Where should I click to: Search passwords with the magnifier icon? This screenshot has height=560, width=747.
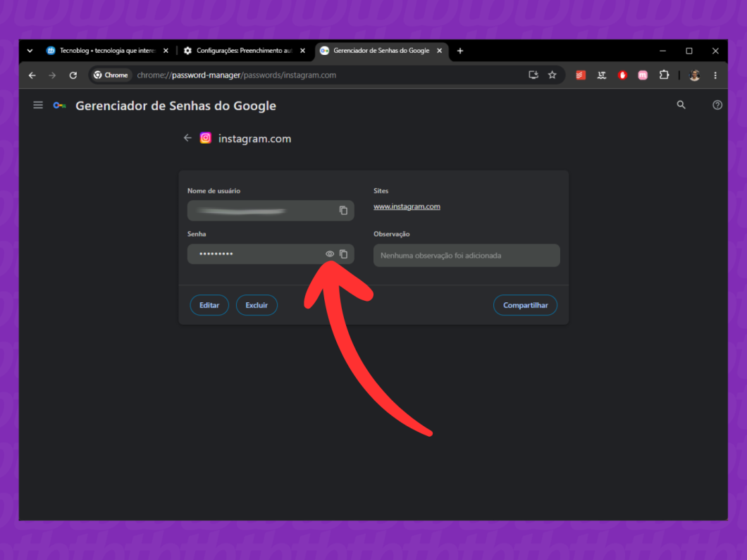681,105
